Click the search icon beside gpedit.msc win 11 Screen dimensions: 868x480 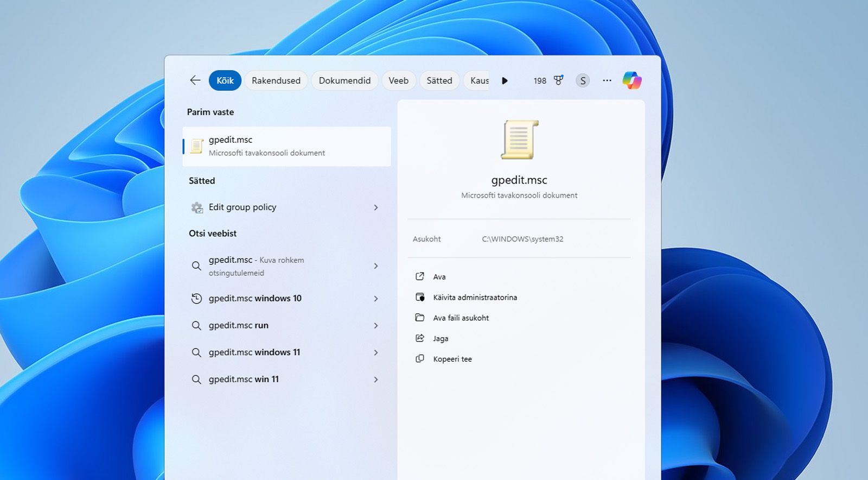click(196, 380)
